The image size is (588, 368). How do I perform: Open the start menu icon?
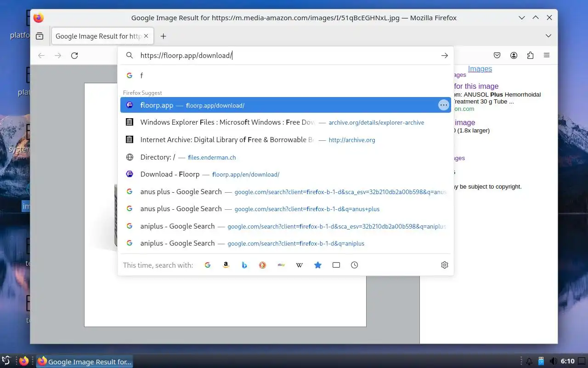point(6,361)
